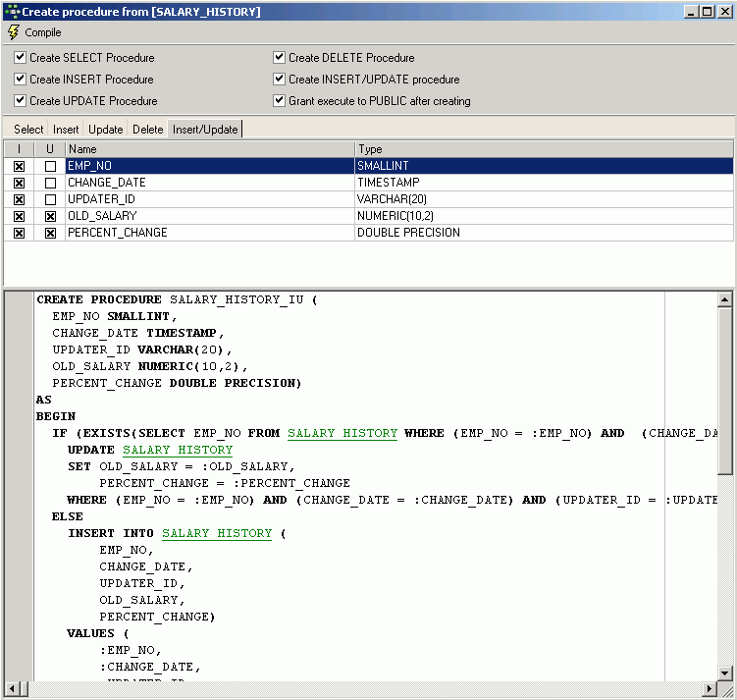
Task: Toggle Create INSERT Procedure checkbox
Action: click(20, 79)
